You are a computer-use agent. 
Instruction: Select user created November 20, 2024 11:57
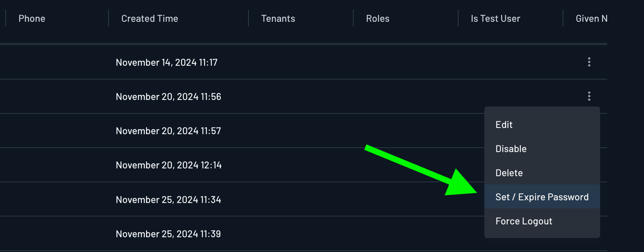(168, 131)
